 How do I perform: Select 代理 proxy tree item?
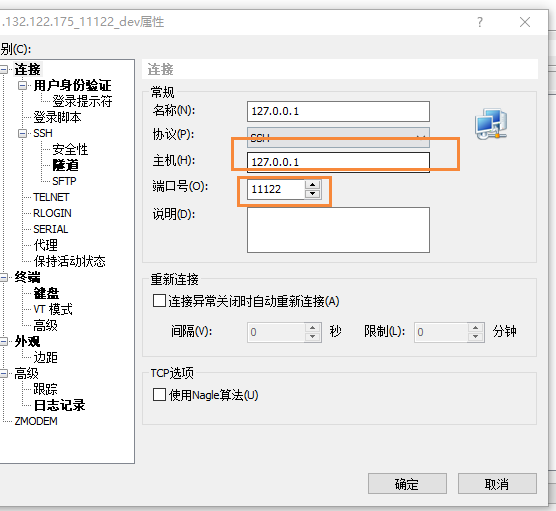pos(45,245)
